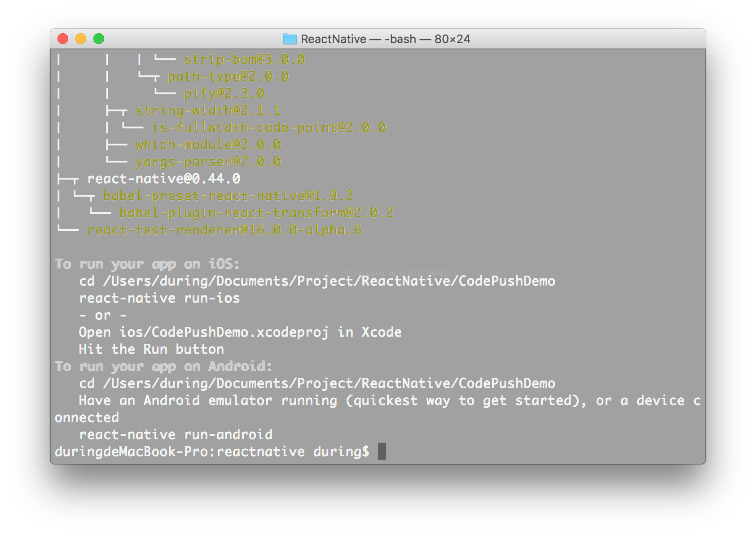This screenshot has width=756, height=536.
Task: Click the window title 'ReactNative — -bash — 80×24'
Action: [x=385, y=39]
